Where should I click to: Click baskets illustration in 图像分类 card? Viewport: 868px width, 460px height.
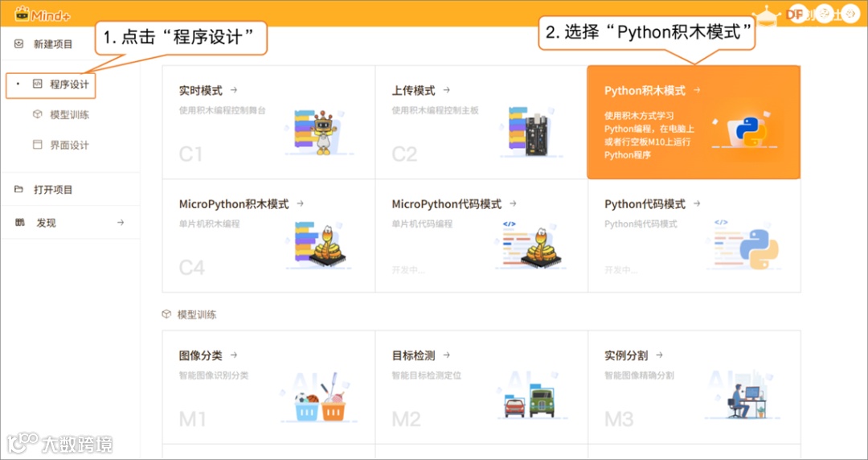[320, 399]
